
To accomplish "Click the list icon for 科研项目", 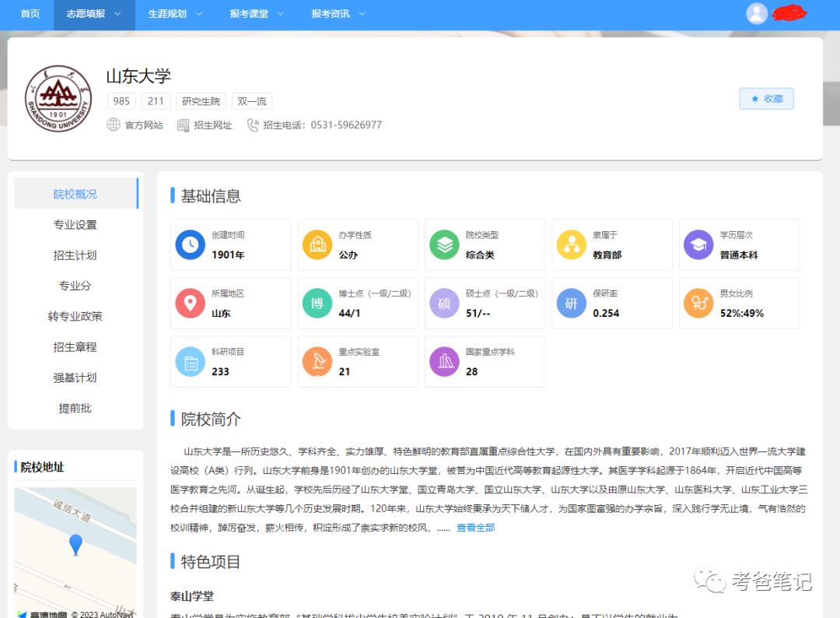I will pyautogui.click(x=191, y=361).
